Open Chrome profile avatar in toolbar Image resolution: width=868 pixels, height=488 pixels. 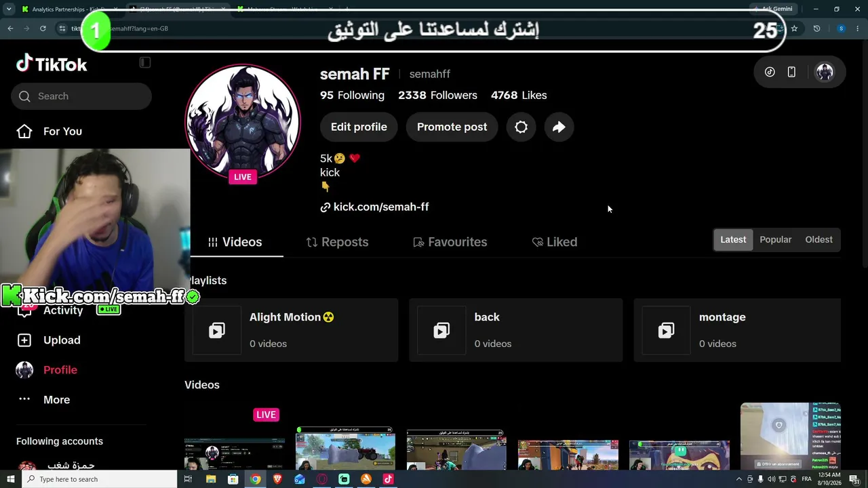[841, 28]
